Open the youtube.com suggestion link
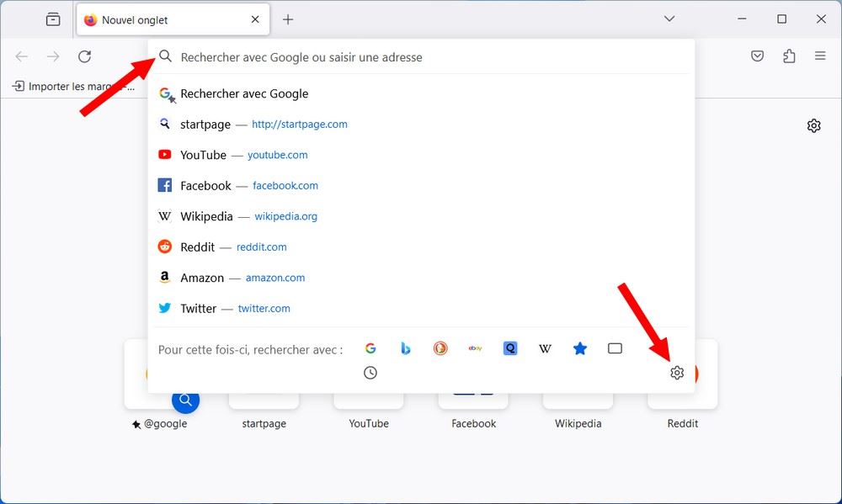This screenshot has width=842, height=504. coord(278,154)
